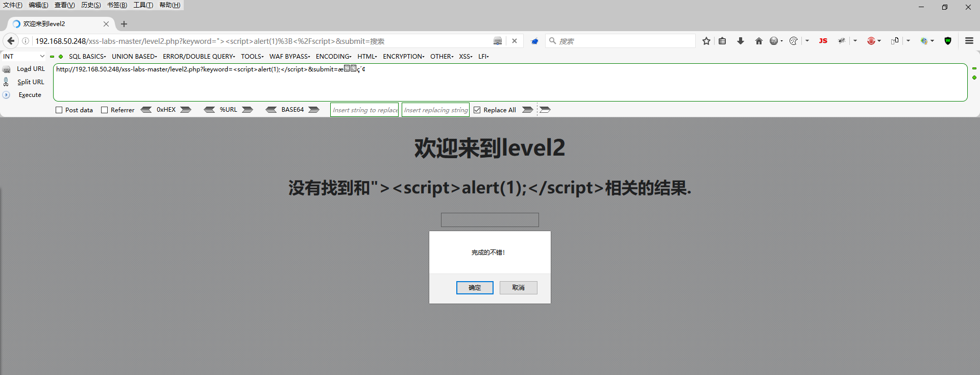The width and height of the screenshot is (980, 375).
Task: Click the black shield W icon
Action: pyautogui.click(x=948, y=41)
